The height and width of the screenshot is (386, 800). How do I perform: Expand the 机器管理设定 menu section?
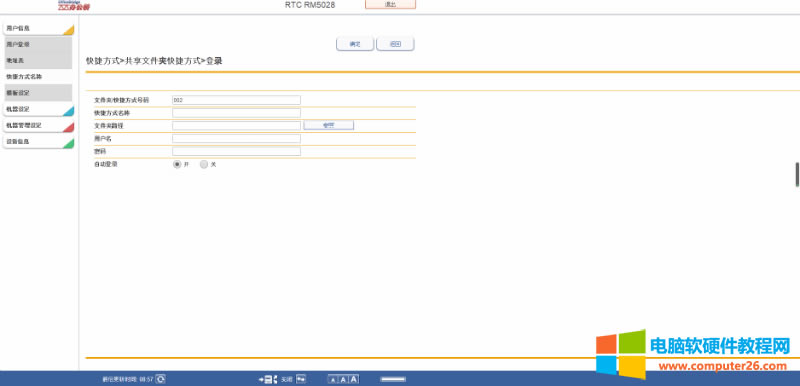[x=39, y=125]
